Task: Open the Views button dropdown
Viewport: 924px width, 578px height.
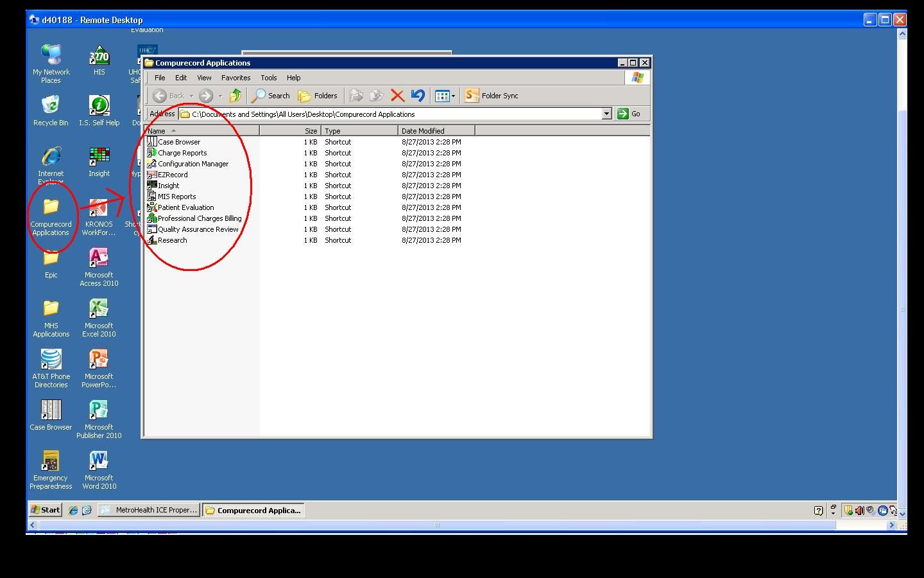Action: (x=453, y=96)
